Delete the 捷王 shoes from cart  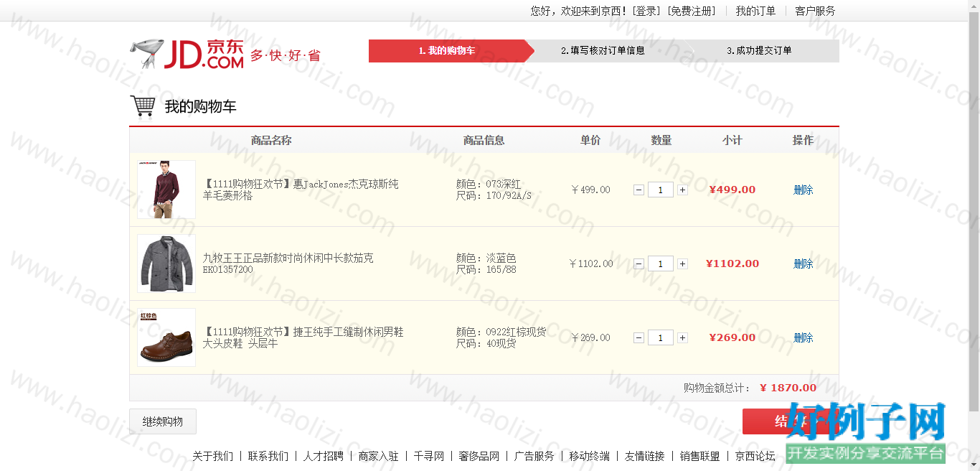[x=804, y=338]
